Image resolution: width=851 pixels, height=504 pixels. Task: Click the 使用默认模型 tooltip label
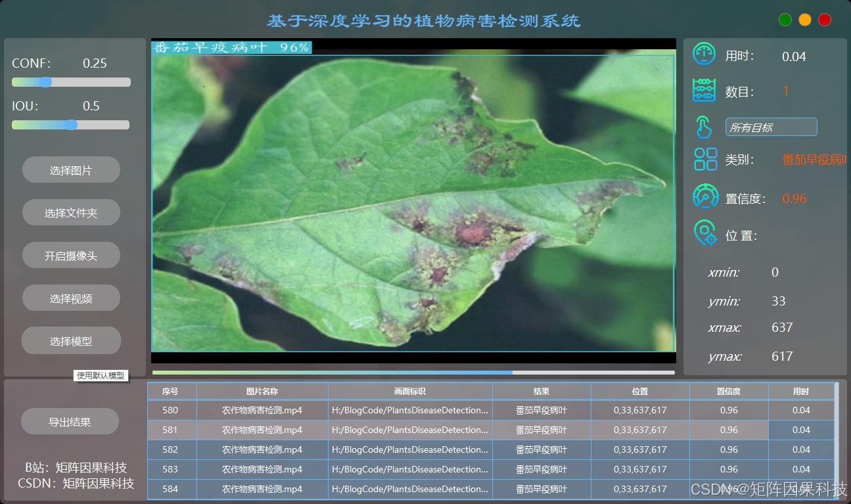tap(101, 375)
